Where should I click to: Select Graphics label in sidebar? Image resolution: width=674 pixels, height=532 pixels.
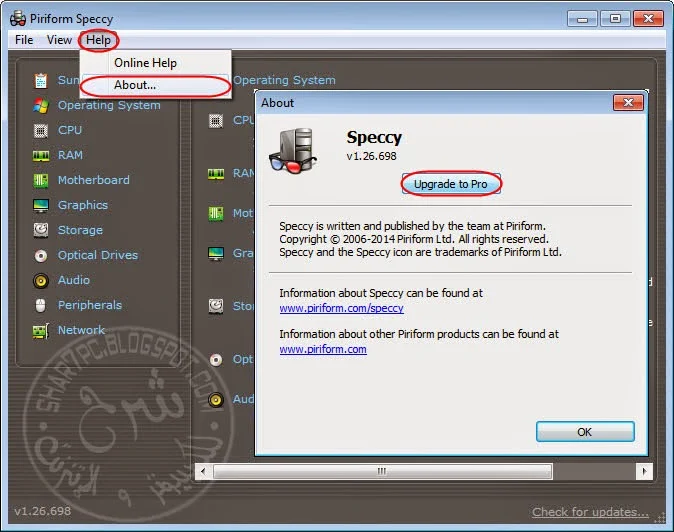pyautogui.click(x=83, y=205)
